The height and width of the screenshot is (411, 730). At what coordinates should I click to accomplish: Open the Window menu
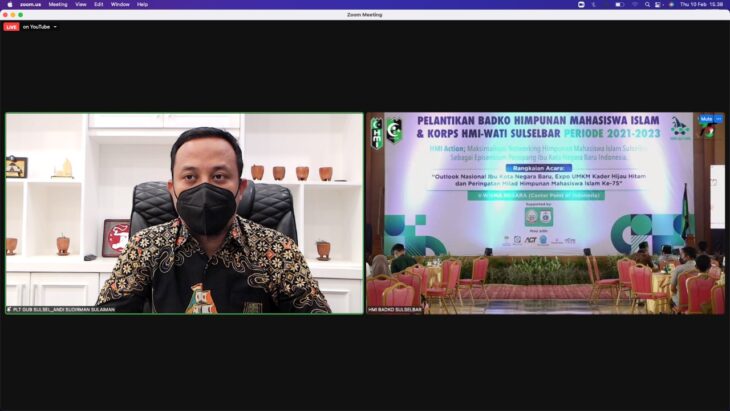pos(120,4)
